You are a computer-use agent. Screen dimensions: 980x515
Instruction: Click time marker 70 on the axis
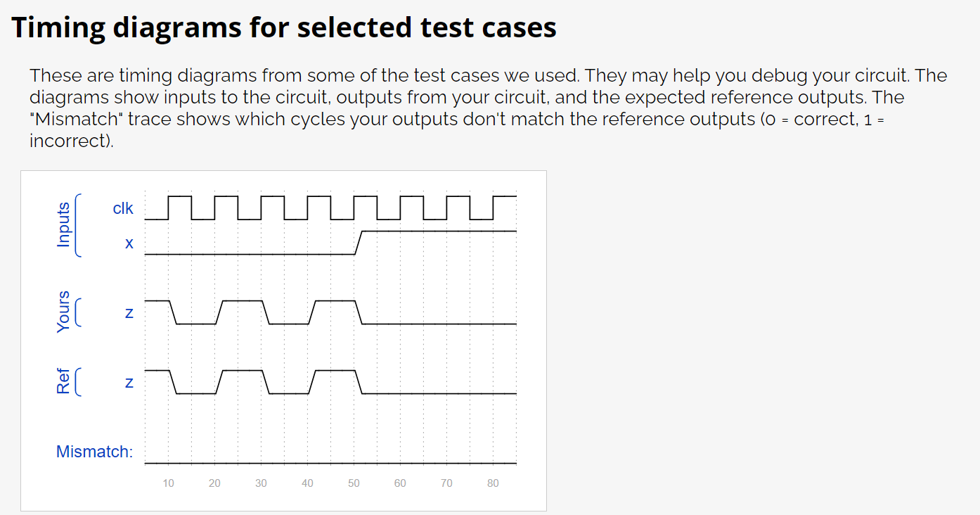446,483
